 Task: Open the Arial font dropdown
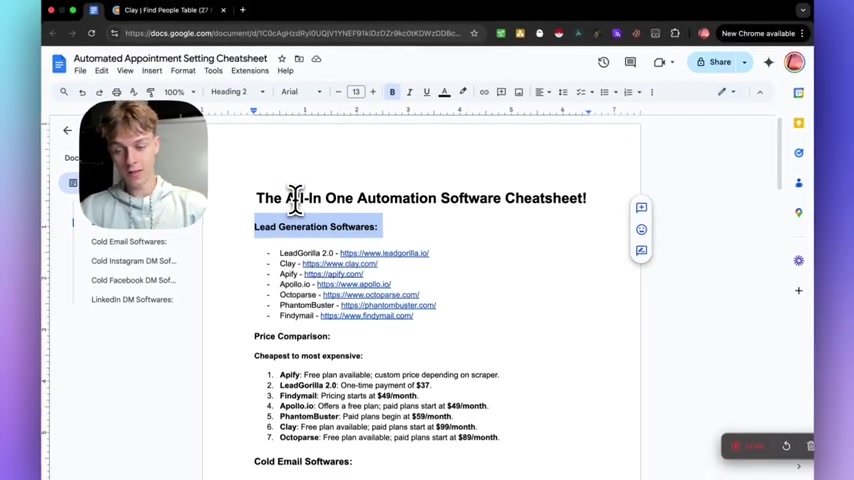301,92
